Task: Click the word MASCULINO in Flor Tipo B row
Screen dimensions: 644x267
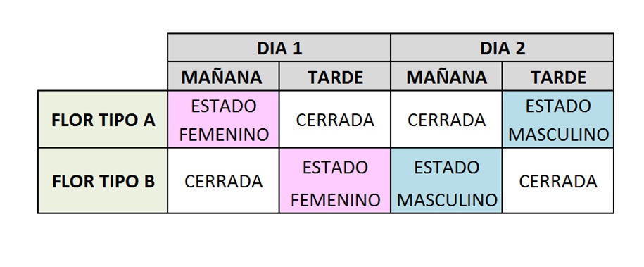Action: click(447, 200)
